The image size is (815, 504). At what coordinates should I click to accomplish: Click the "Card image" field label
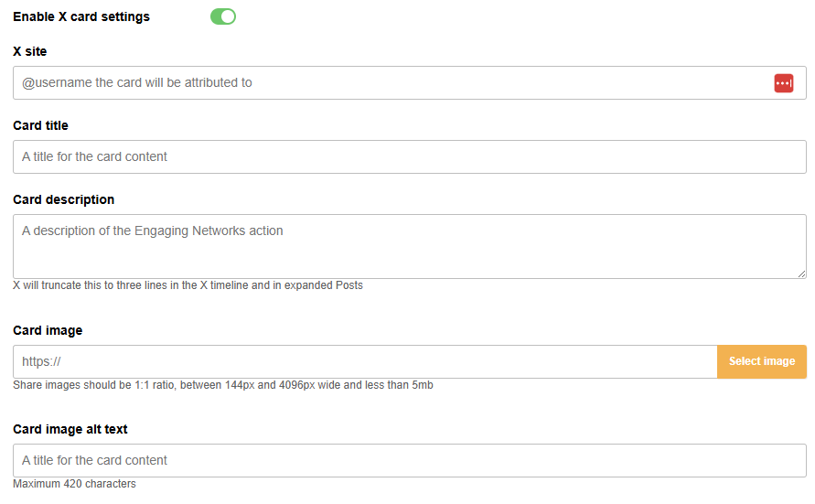[48, 330]
